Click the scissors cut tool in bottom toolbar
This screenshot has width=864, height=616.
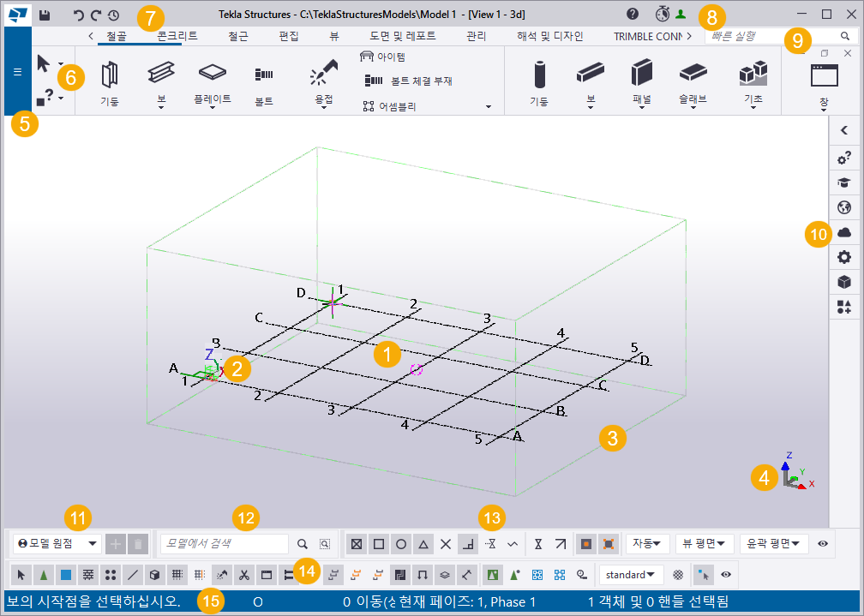244,574
